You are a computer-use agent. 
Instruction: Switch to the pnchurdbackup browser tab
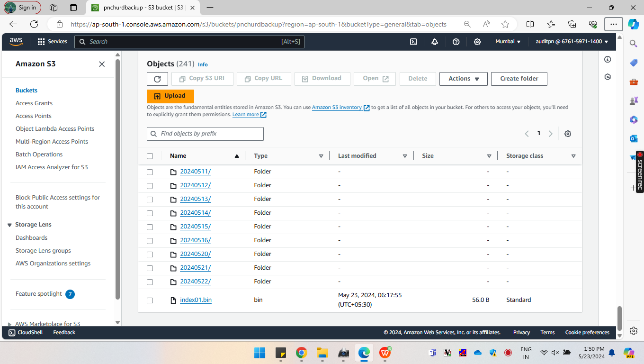[x=143, y=8]
